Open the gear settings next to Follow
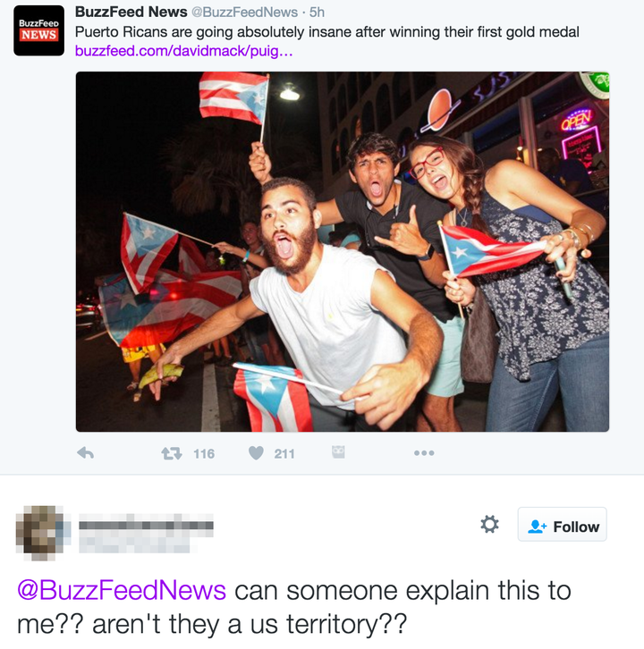The height and width of the screenshot is (649, 644). tap(489, 525)
